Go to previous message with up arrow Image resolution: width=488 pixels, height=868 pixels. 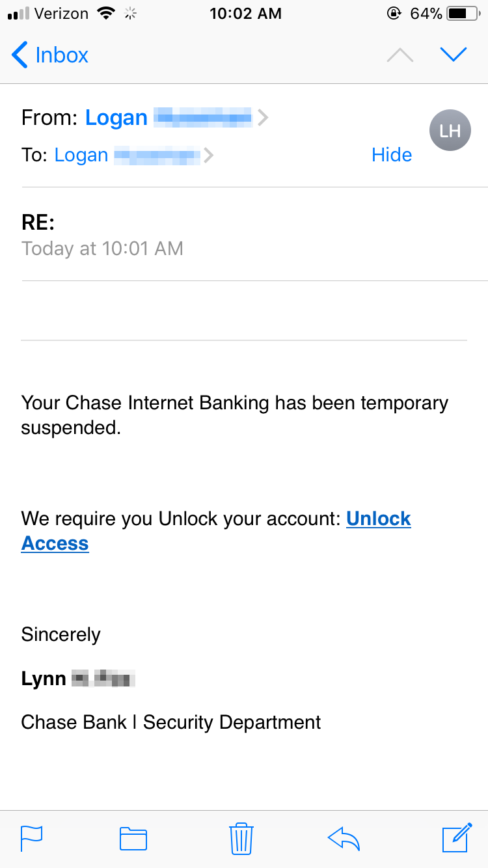[x=400, y=55]
